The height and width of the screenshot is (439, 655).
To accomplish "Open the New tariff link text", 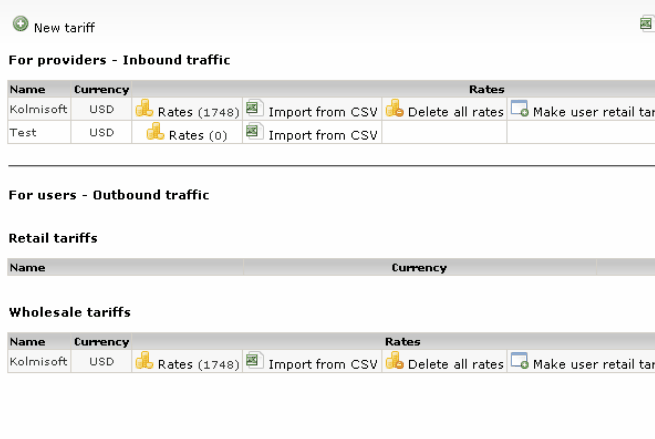I will pyautogui.click(x=64, y=28).
